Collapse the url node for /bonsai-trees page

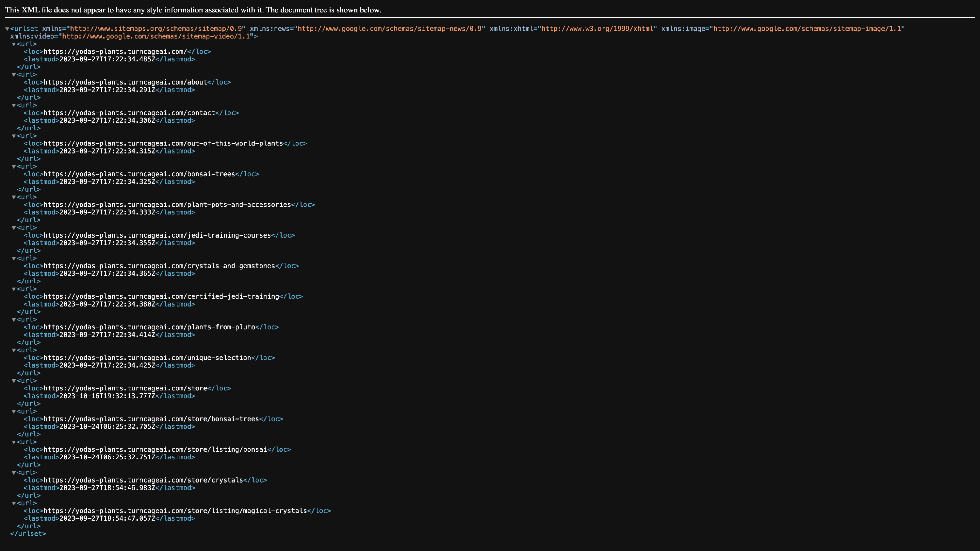pyautogui.click(x=14, y=166)
